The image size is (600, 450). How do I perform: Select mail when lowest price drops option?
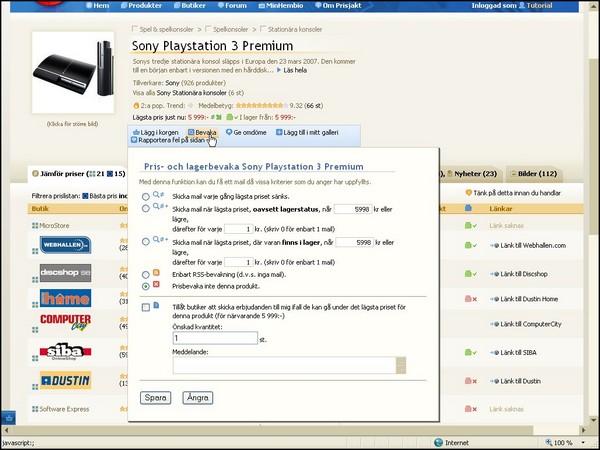coord(145,197)
